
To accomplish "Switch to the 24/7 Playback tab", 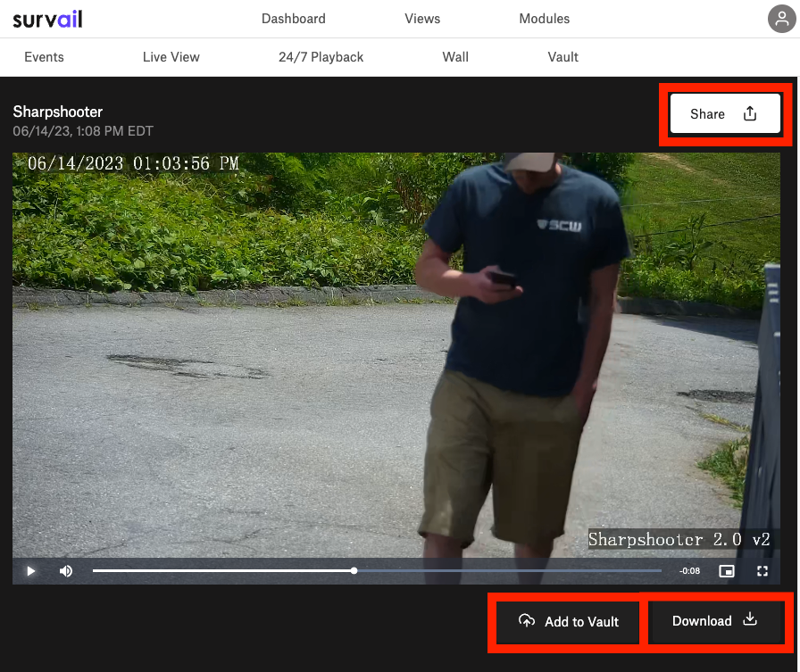I will coord(321,57).
